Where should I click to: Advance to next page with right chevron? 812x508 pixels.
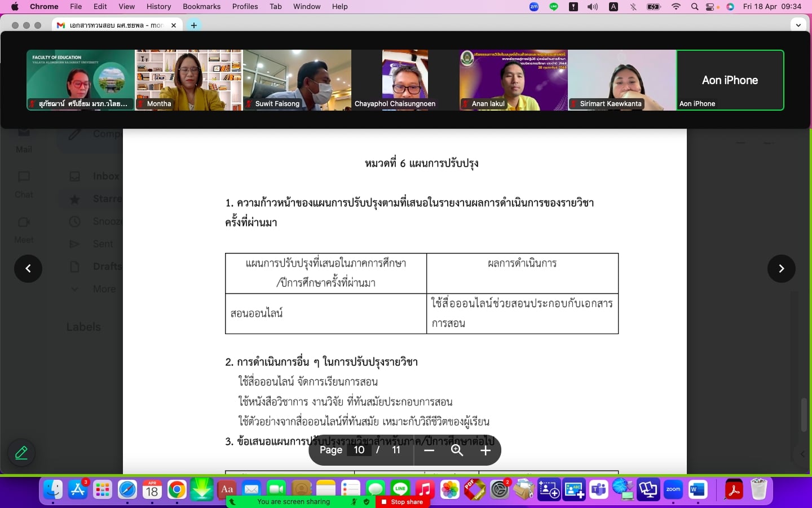point(782,269)
